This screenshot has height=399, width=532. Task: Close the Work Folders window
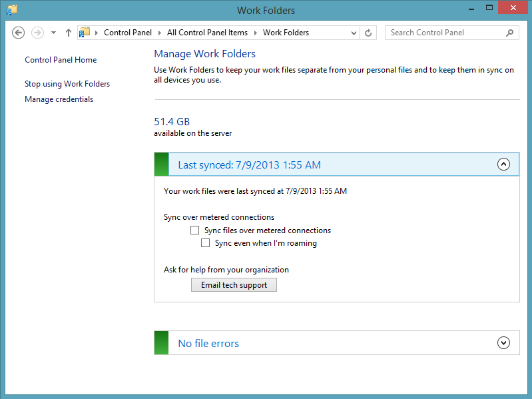coord(513,8)
